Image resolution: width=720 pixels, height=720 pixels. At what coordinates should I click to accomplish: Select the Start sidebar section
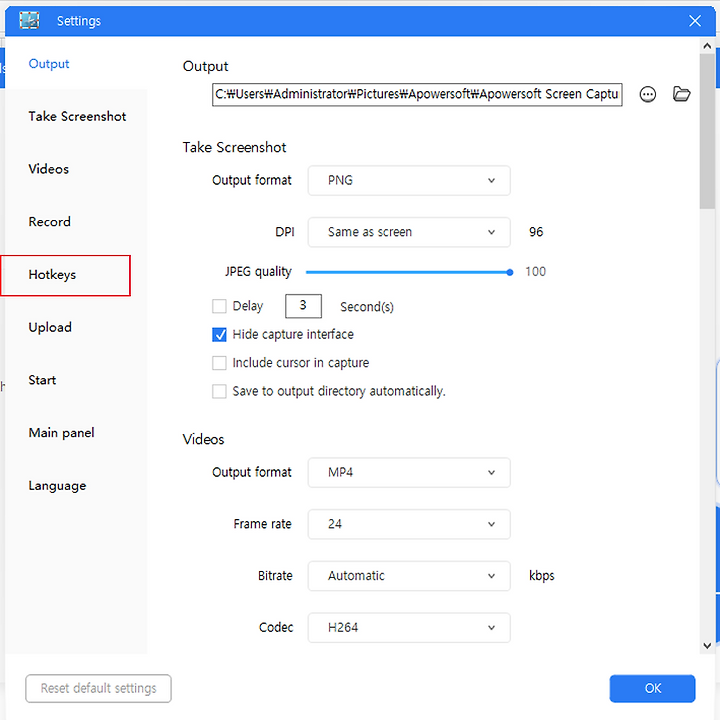pyautogui.click(x=42, y=380)
